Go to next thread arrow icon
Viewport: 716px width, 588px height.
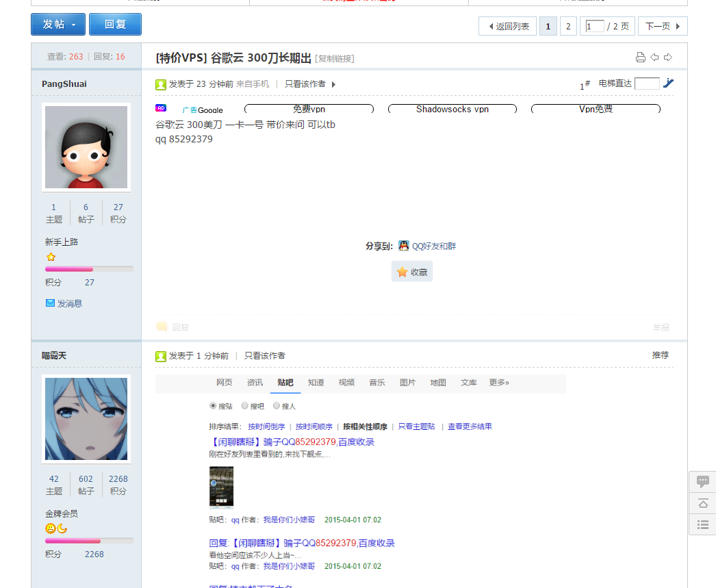(x=668, y=57)
